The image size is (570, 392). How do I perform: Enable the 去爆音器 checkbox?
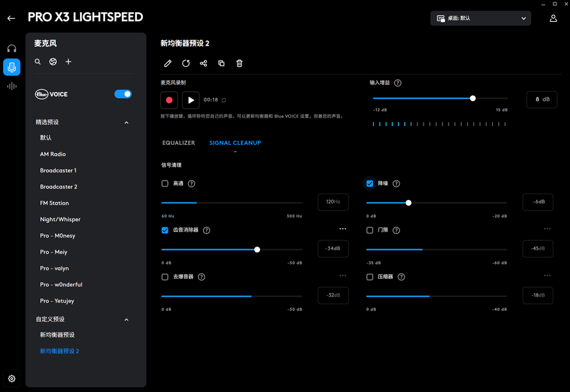click(165, 277)
